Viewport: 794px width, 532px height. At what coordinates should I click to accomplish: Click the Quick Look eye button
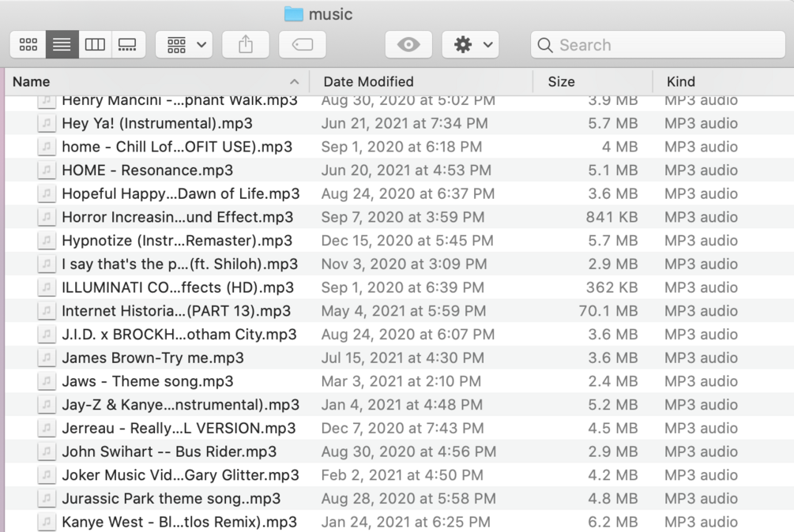(x=408, y=44)
